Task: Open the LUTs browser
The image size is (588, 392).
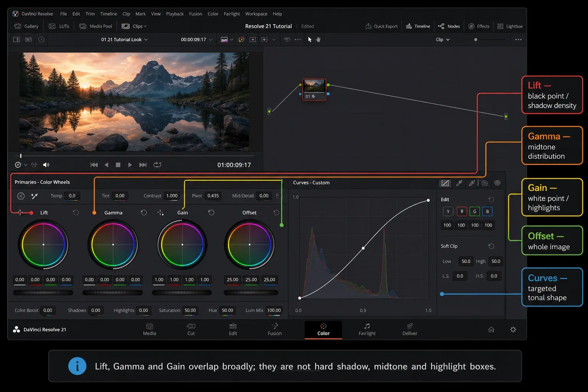Action: (x=59, y=26)
